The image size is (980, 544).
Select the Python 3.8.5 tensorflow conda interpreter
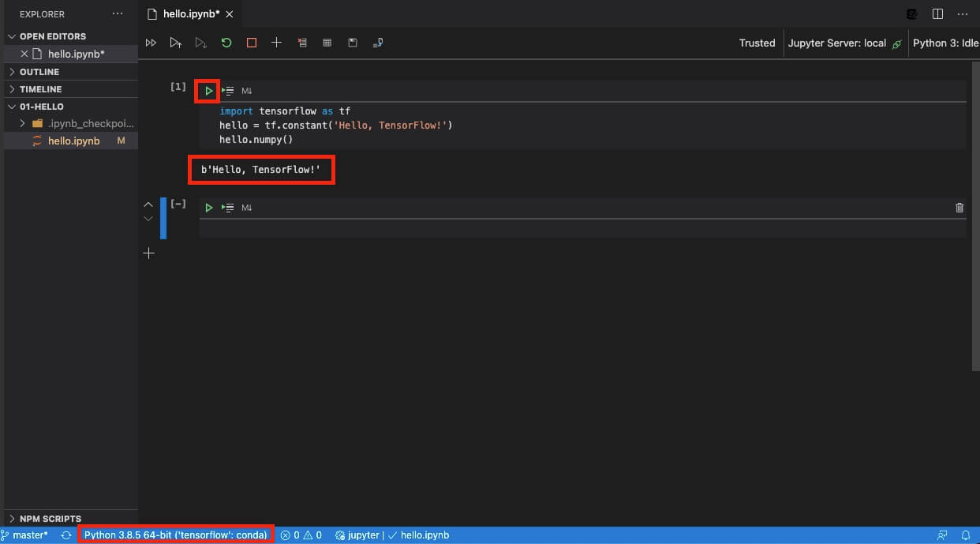[176, 535]
